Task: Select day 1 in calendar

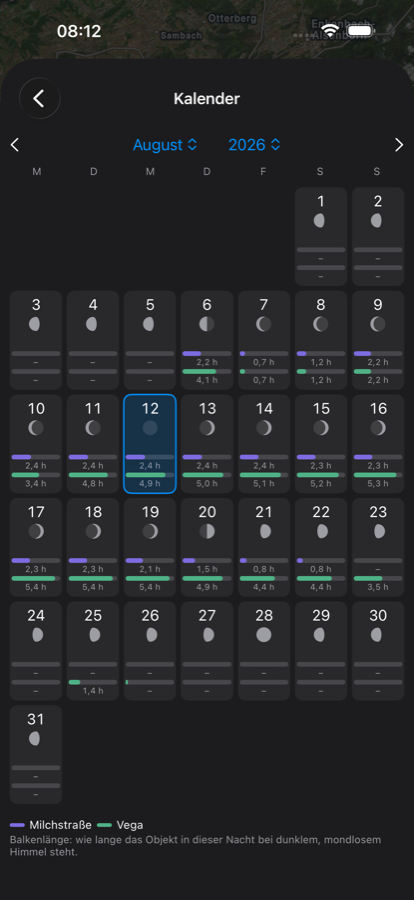Action: tap(321, 236)
